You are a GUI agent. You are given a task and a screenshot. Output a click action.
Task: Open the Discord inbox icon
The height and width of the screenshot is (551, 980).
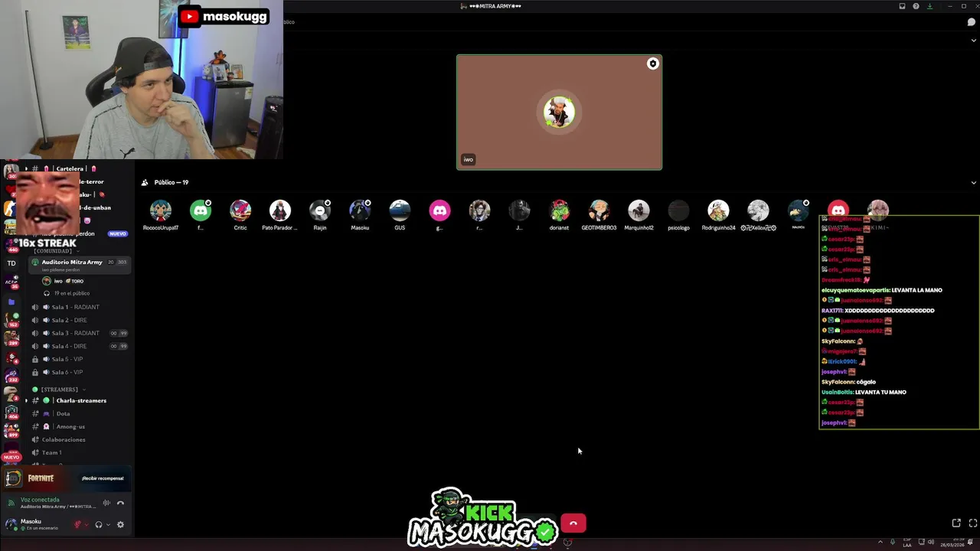[902, 6]
